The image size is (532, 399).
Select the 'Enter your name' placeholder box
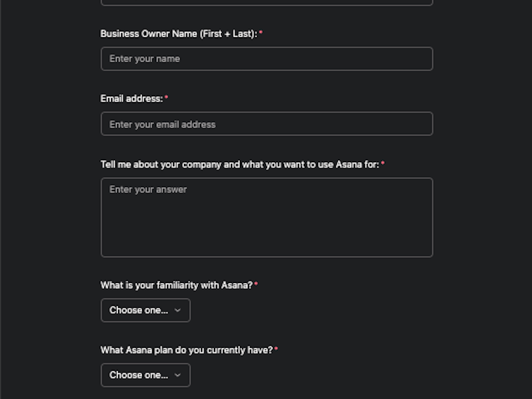tap(266, 59)
